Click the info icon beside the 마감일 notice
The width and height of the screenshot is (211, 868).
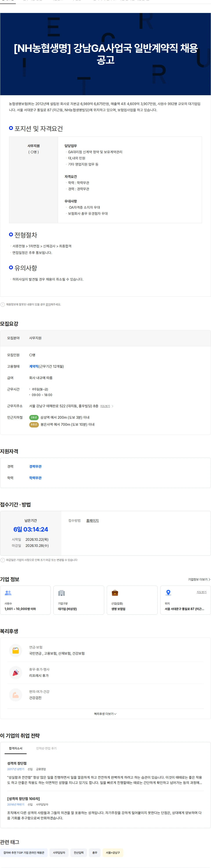(3, 560)
